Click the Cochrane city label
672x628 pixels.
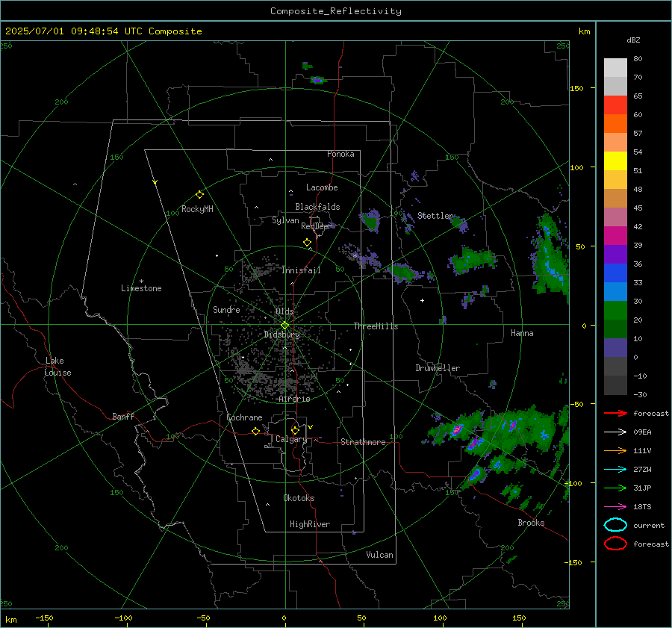[x=244, y=417]
